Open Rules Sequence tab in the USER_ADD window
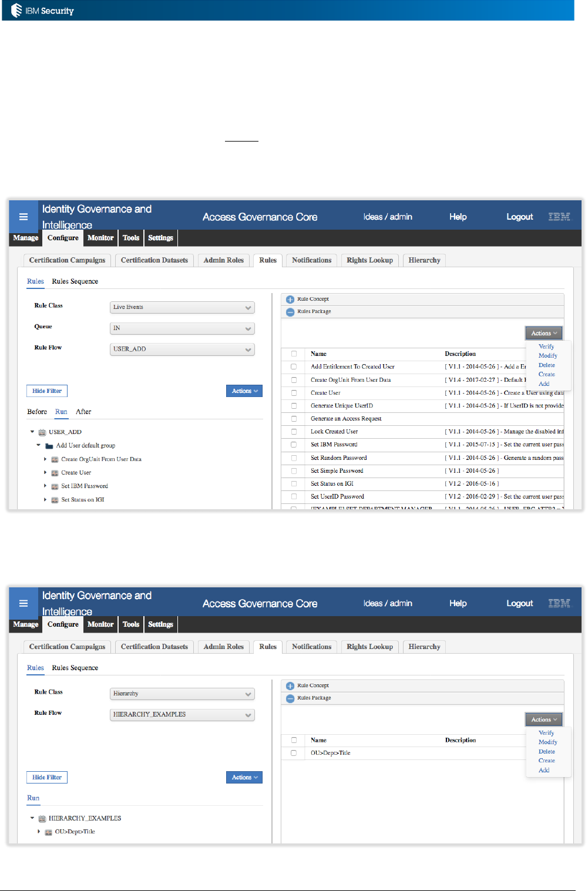The image size is (588, 891). click(x=75, y=281)
